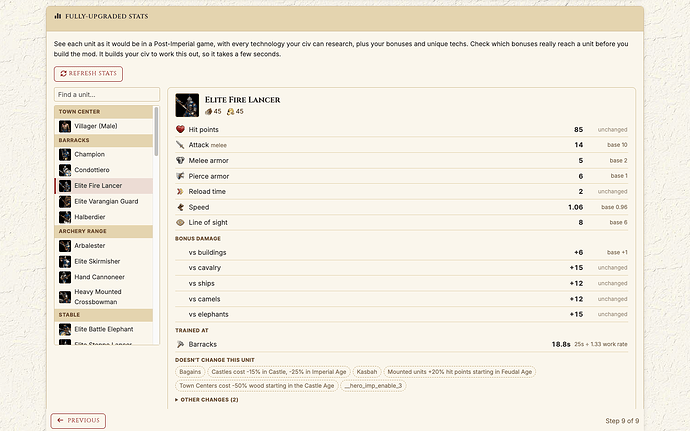Click the Arbalester unit icon
This screenshot has width=690, height=431.
65,246
